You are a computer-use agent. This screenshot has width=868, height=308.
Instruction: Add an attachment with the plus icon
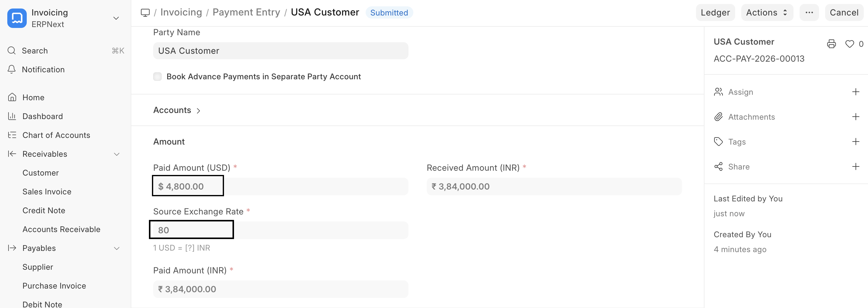[x=856, y=117]
